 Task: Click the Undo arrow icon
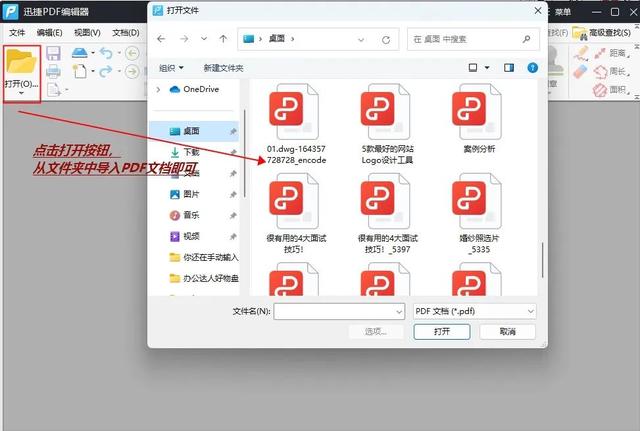[x=106, y=53]
